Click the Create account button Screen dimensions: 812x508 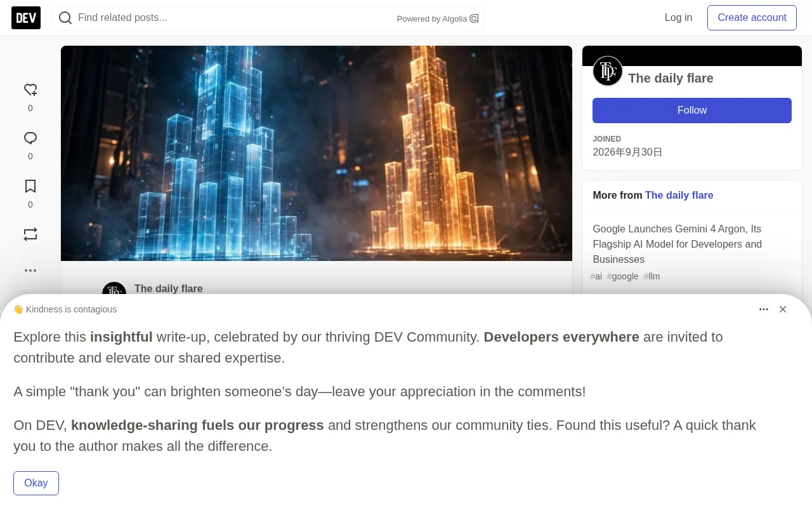pos(752,18)
